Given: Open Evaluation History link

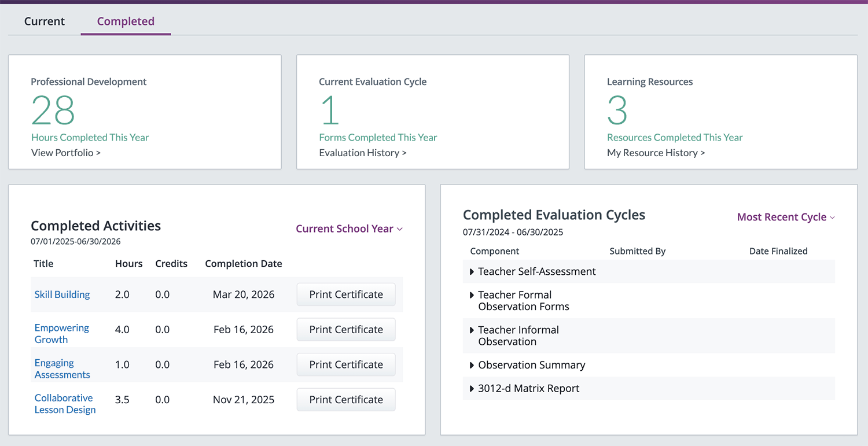Looking at the screenshot, I should [362, 153].
